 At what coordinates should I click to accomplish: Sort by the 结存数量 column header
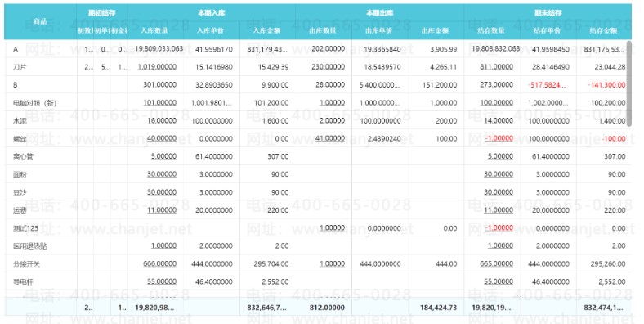(491, 30)
